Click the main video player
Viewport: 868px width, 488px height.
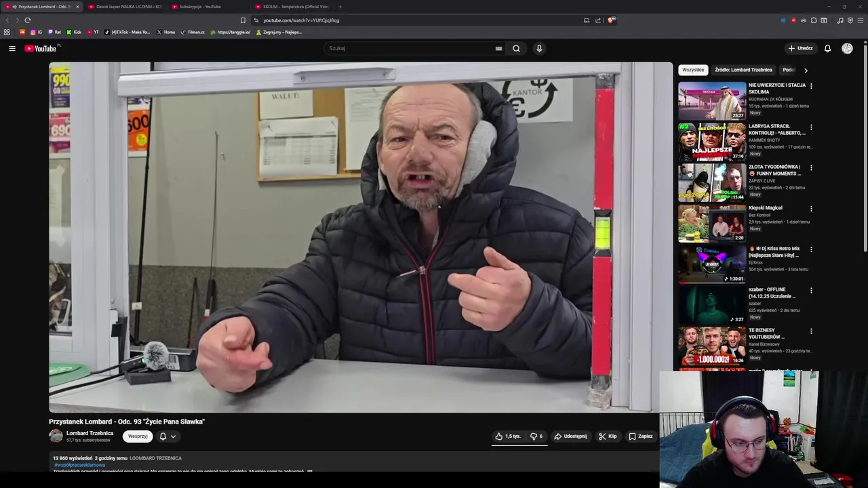(x=361, y=237)
